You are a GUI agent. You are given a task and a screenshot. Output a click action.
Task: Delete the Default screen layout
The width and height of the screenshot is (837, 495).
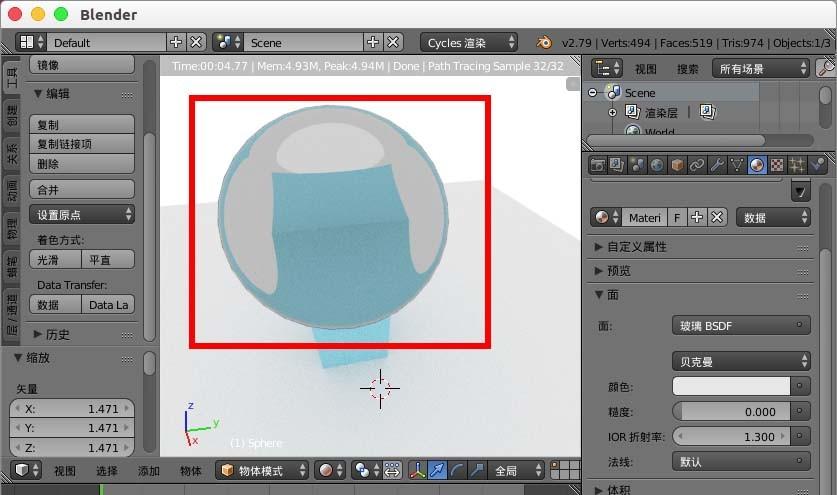tap(196, 42)
